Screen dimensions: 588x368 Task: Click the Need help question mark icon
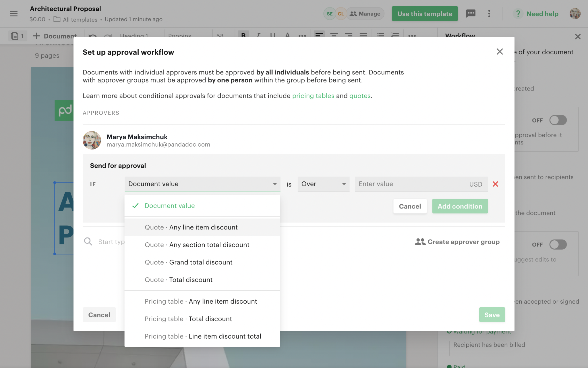518,14
